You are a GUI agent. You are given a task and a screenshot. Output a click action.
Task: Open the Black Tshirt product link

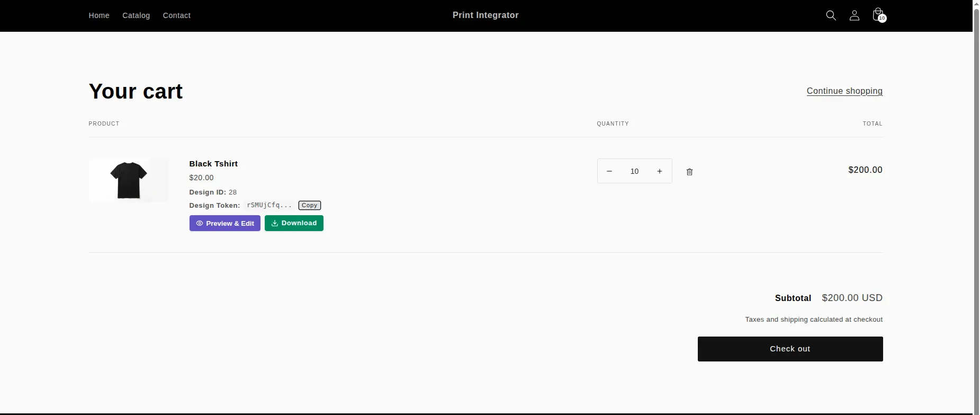point(213,164)
